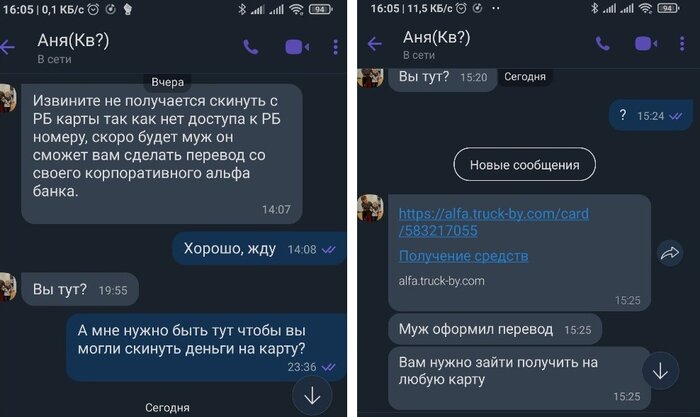
Task: Open contact name Аня(Кв?) in right header
Action: pyautogui.click(x=437, y=37)
